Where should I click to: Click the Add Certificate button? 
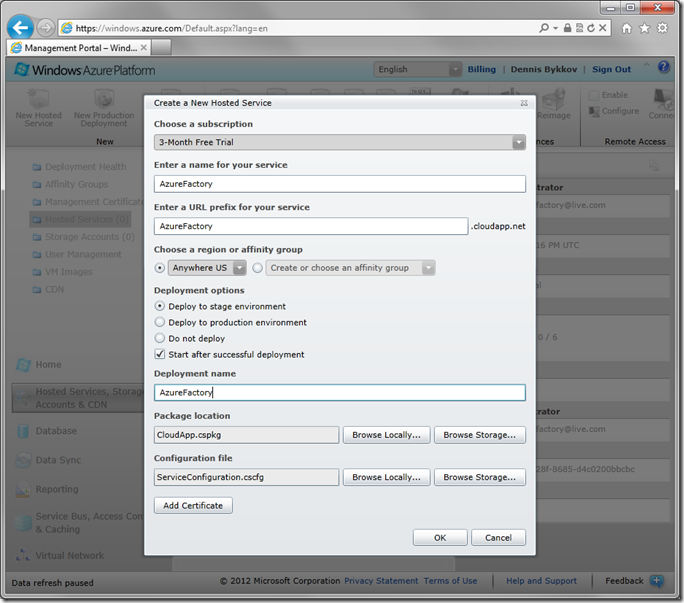click(x=193, y=505)
